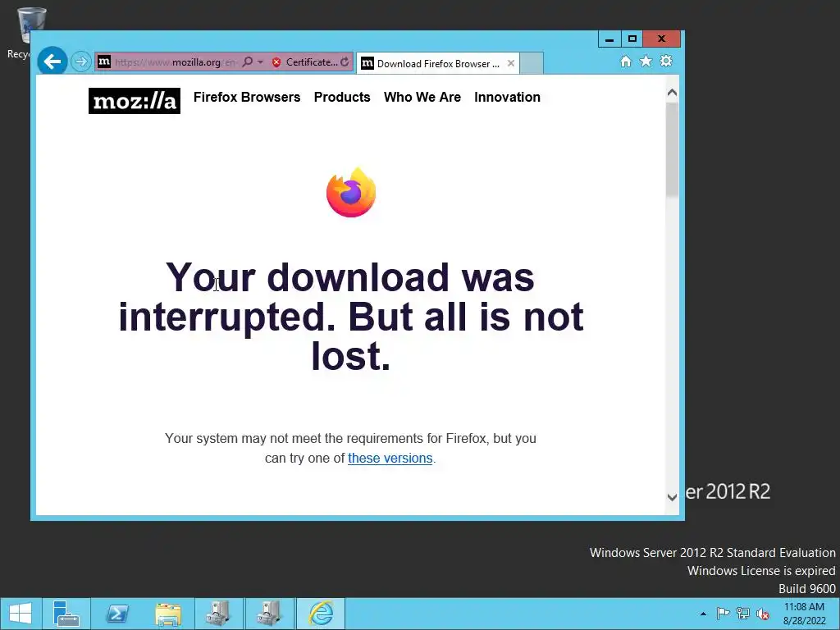The height and width of the screenshot is (630, 840).
Task: Open the Action Center flag icon
Action: click(x=723, y=614)
